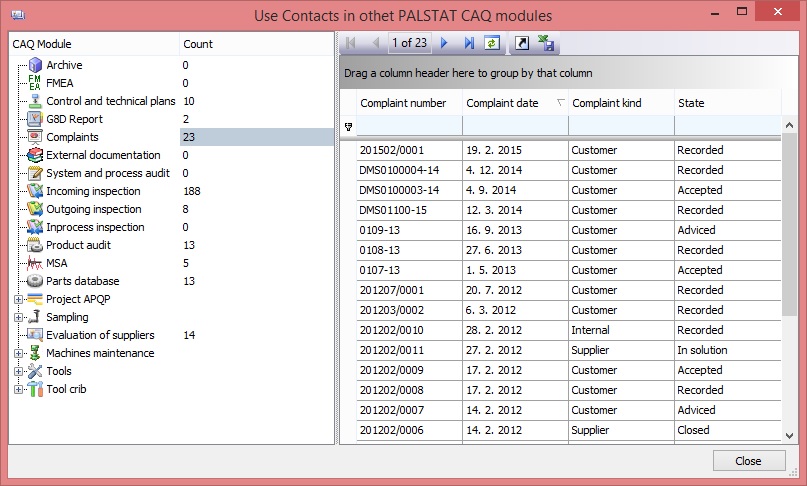Select the Complaints tree item
Image resolution: width=807 pixels, height=486 pixels.
pyautogui.click(x=72, y=137)
